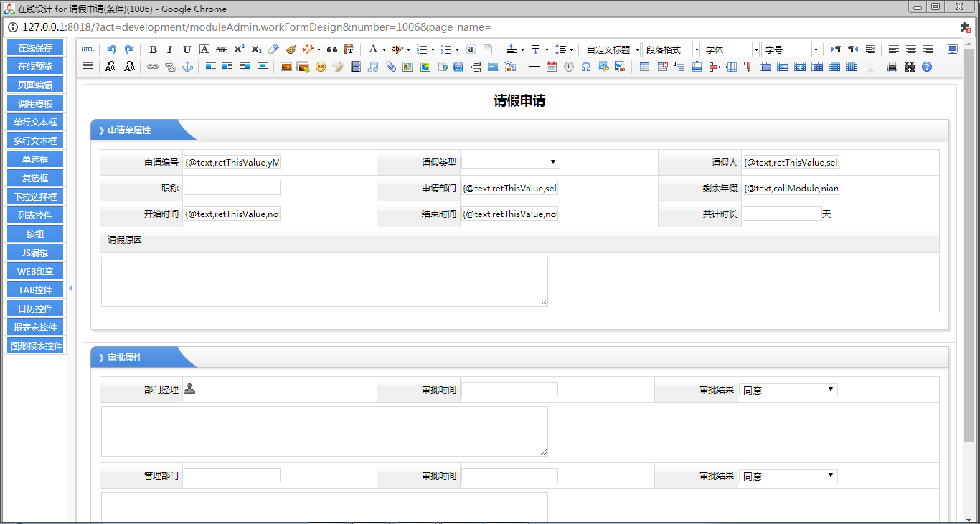Click the 在线保存 button
The width and height of the screenshot is (980, 524).
coord(35,47)
